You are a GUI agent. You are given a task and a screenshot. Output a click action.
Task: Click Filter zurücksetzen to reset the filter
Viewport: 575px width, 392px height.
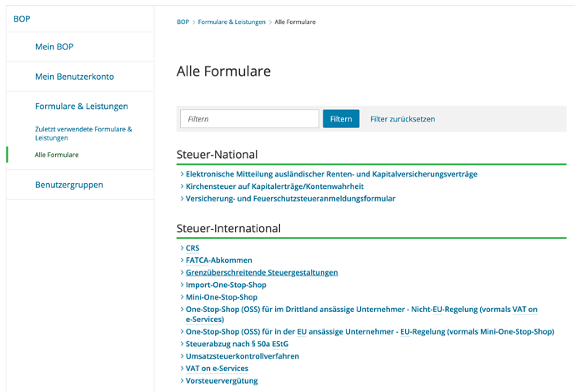(402, 119)
